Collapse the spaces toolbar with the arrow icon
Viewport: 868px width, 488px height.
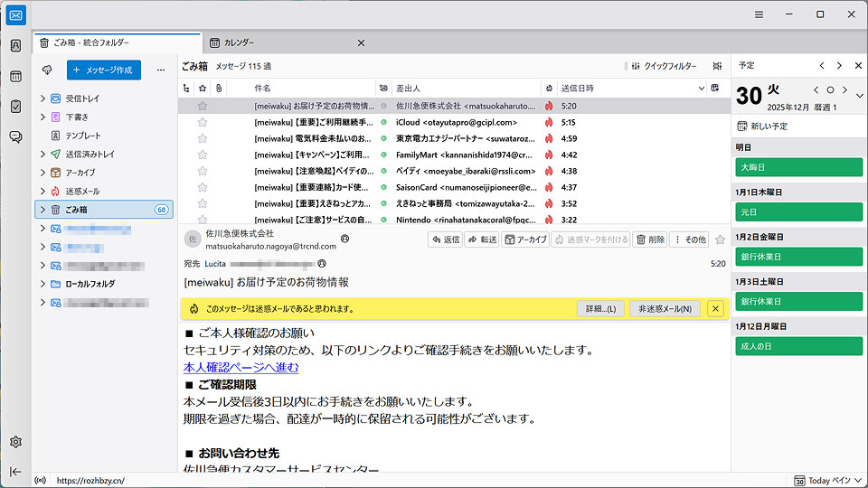(x=15, y=471)
